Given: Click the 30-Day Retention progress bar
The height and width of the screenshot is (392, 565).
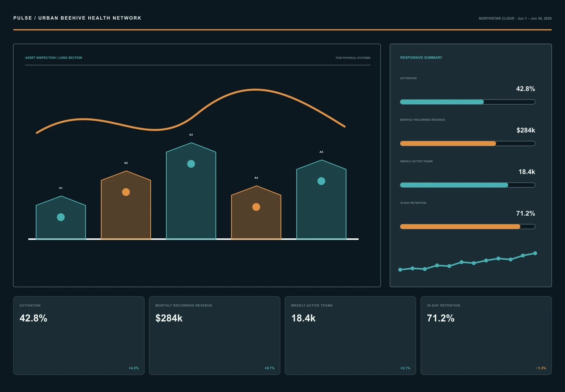Looking at the screenshot, I should tap(468, 227).
